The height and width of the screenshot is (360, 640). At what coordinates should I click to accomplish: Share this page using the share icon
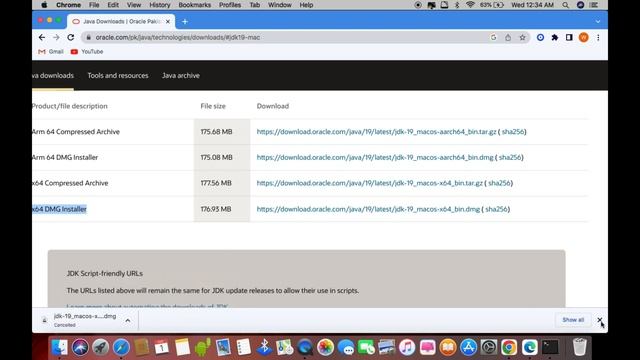[x=508, y=37]
